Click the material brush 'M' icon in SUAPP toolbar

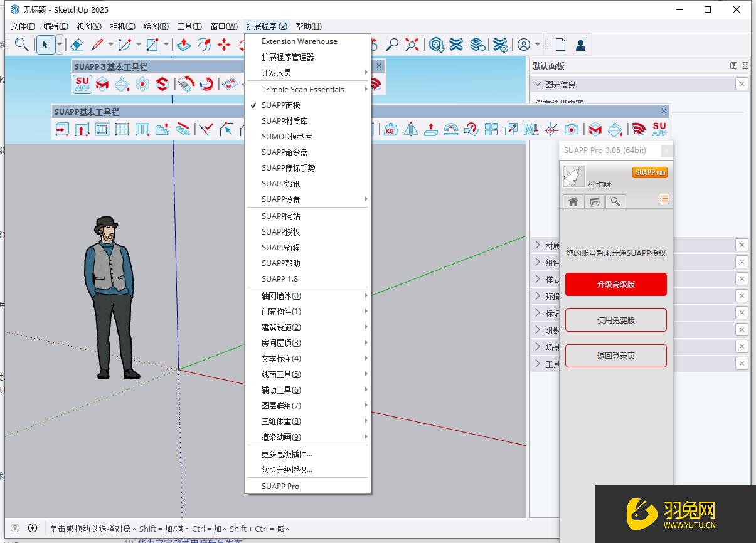coord(531,129)
